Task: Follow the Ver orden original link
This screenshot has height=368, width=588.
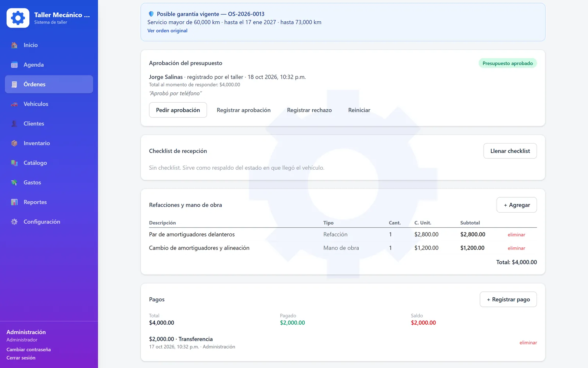Action: pyautogui.click(x=167, y=31)
